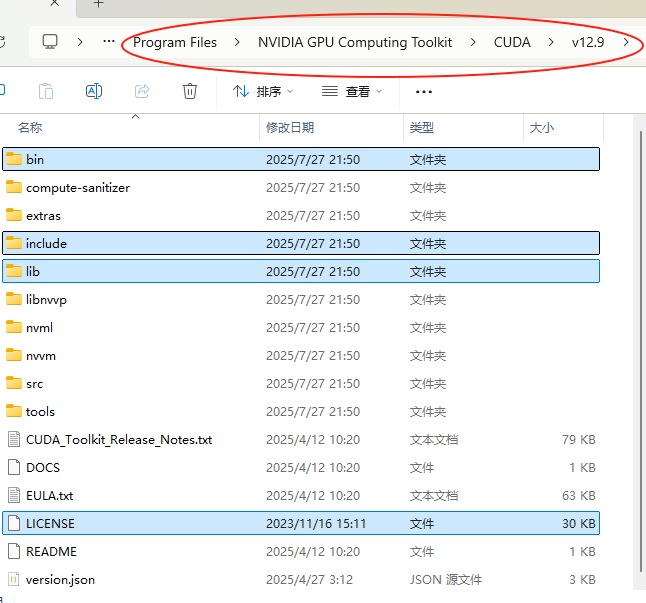Click the DOCS file icon
The width and height of the screenshot is (646, 603).
(14, 467)
